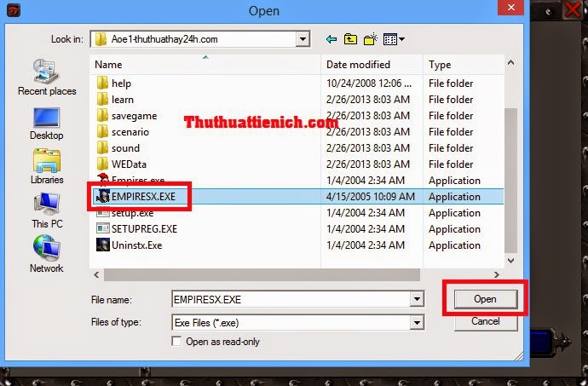This screenshot has width=588, height=386.
Task: Click the 'setup.exe' file name
Action: pyautogui.click(x=132, y=213)
